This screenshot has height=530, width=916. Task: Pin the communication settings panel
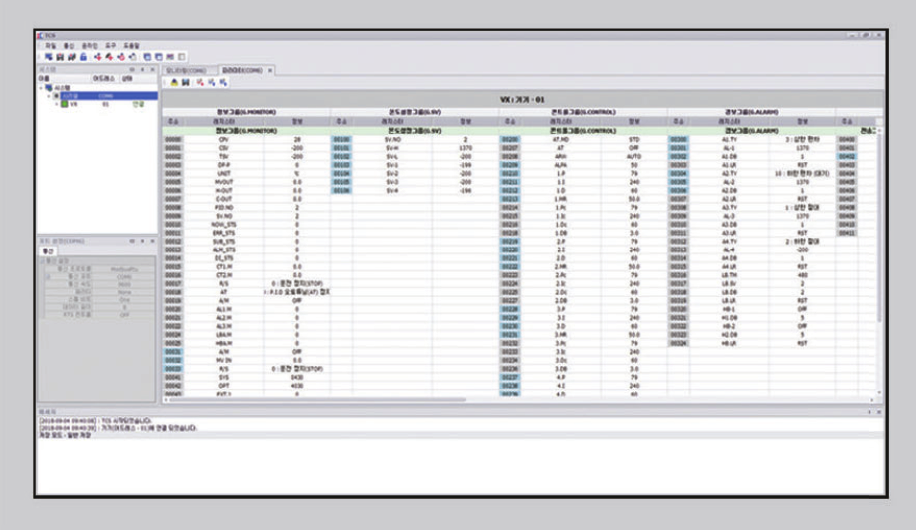[x=142, y=240]
